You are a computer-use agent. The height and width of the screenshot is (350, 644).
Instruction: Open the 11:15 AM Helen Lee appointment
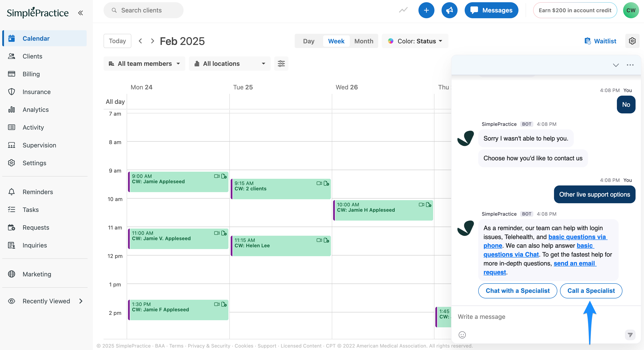point(281,246)
